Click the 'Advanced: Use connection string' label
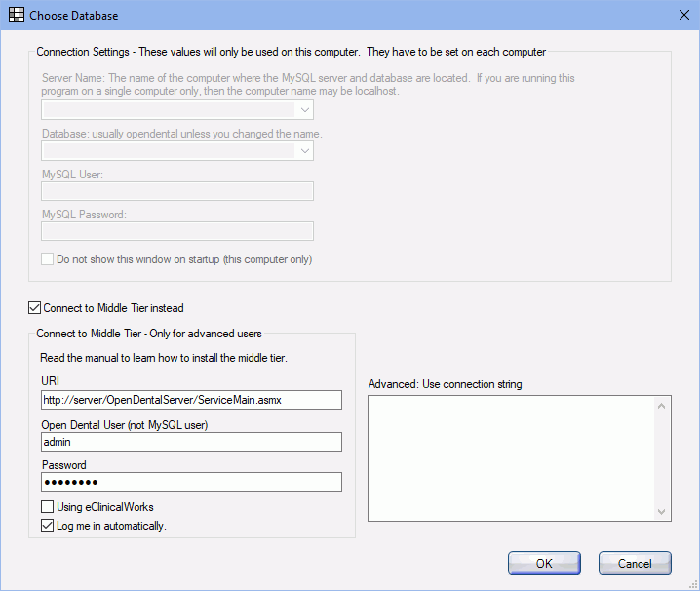The image size is (700, 591). (x=446, y=384)
